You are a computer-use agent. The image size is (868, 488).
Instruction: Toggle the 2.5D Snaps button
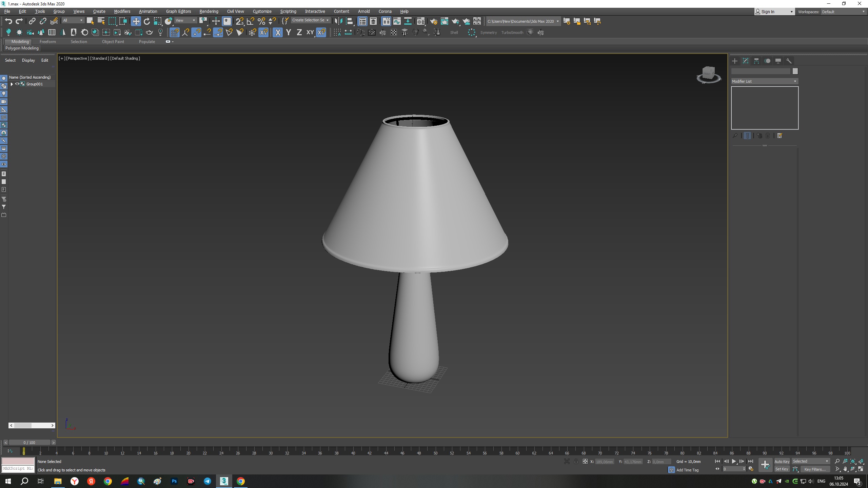[240, 21]
